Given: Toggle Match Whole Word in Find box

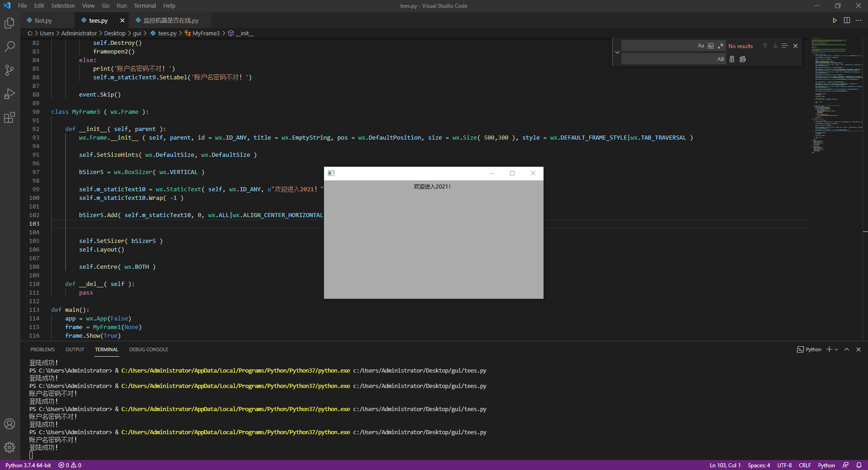Looking at the screenshot, I should [x=711, y=46].
